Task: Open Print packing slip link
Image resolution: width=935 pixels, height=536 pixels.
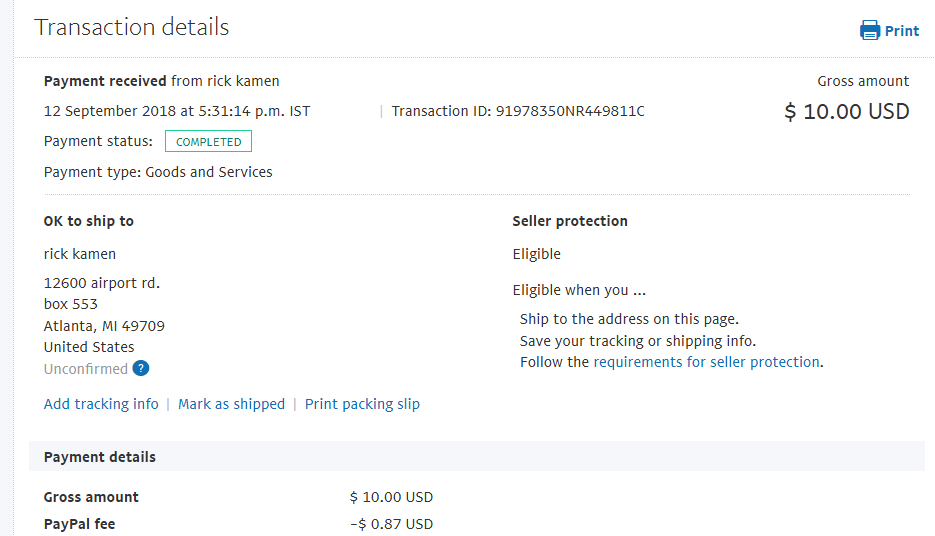Action: click(363, 404)
